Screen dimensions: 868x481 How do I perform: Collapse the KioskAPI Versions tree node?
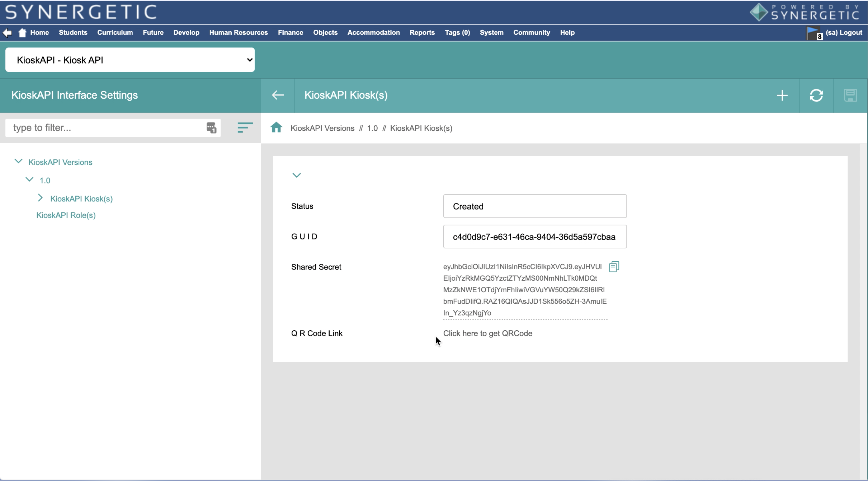(18, 162)
